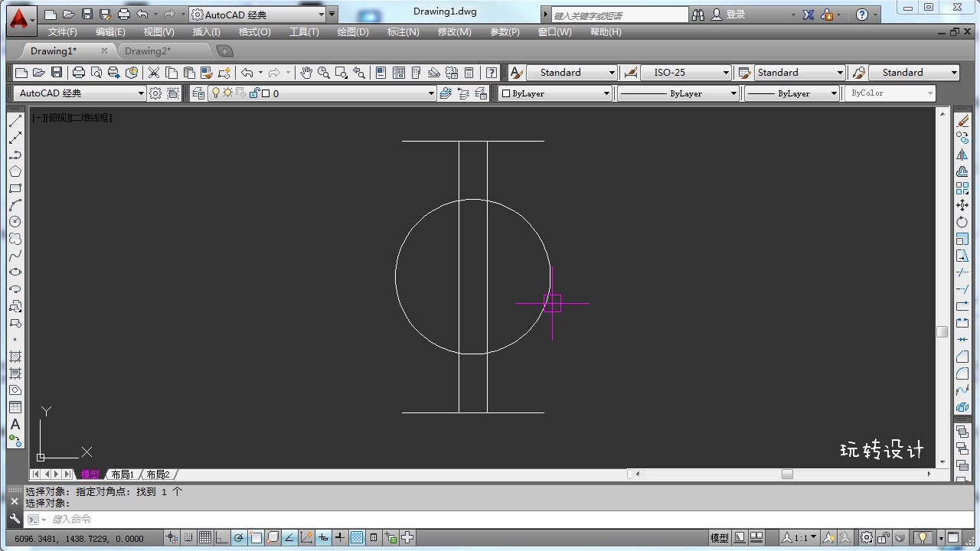980x551 pixels.
Task: Toggle Grid display in status bar
Action: (x=205, y=538)
